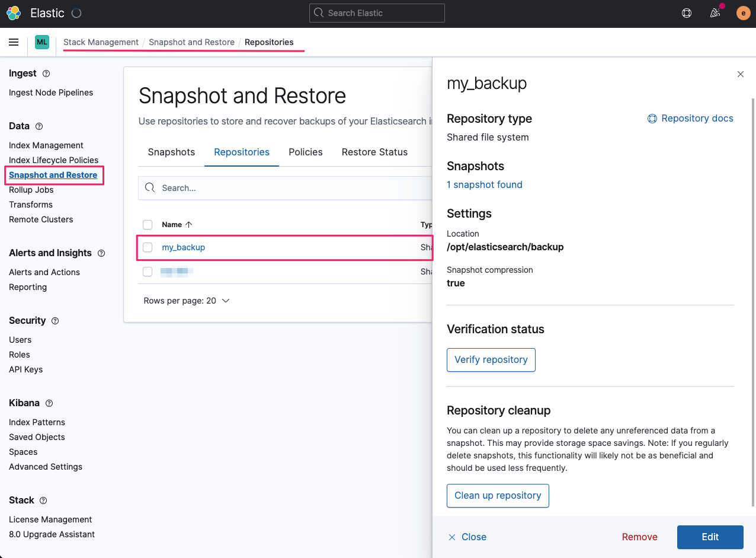Switch to the Policies tab

click(x=306, y=152)
